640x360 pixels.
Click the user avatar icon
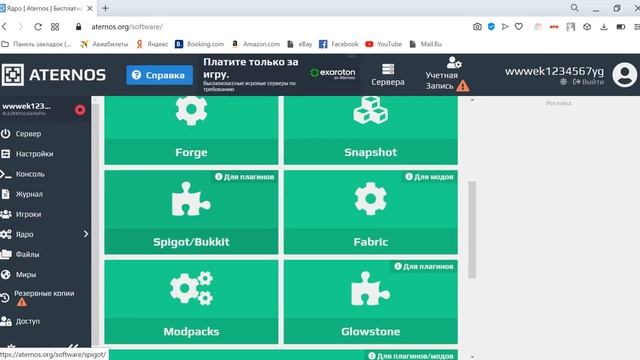[624, 75]
